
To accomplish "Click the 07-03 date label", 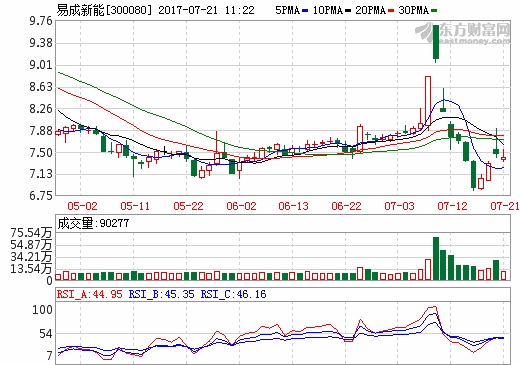I will click(399, 206).
